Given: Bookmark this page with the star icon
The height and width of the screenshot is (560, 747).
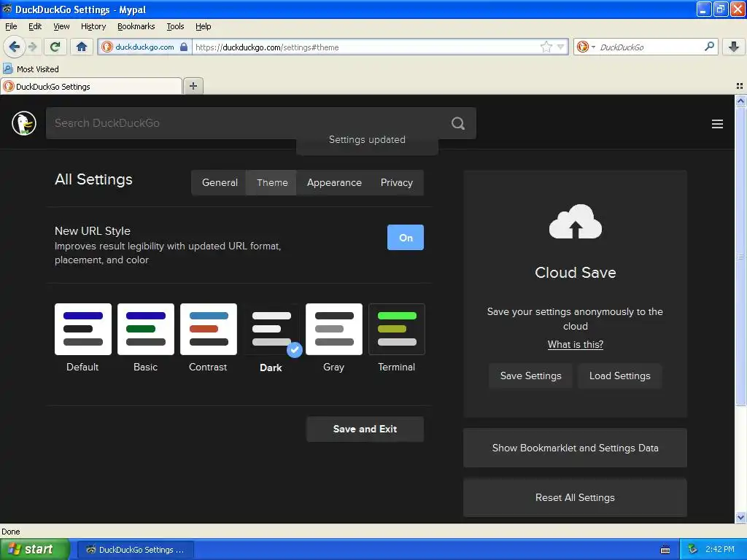Looking at the screenshot, I should click(x=546, y=47).
